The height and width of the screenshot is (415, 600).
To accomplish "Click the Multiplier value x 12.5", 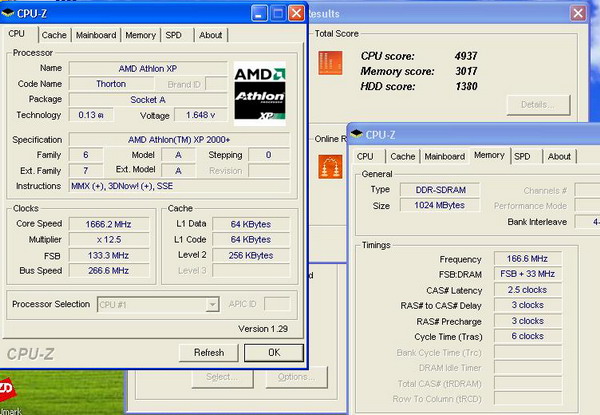I will [109, 240].
